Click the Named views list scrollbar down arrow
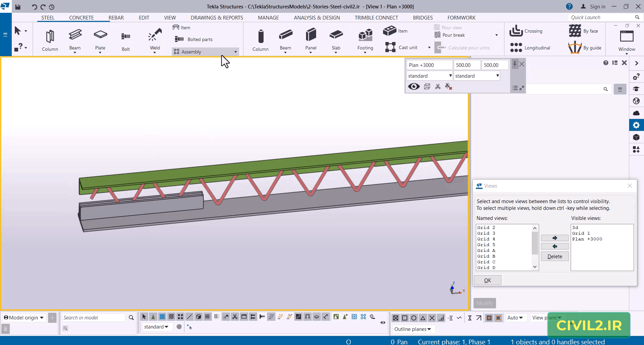 pyautogui.click(x=535, y=267)
